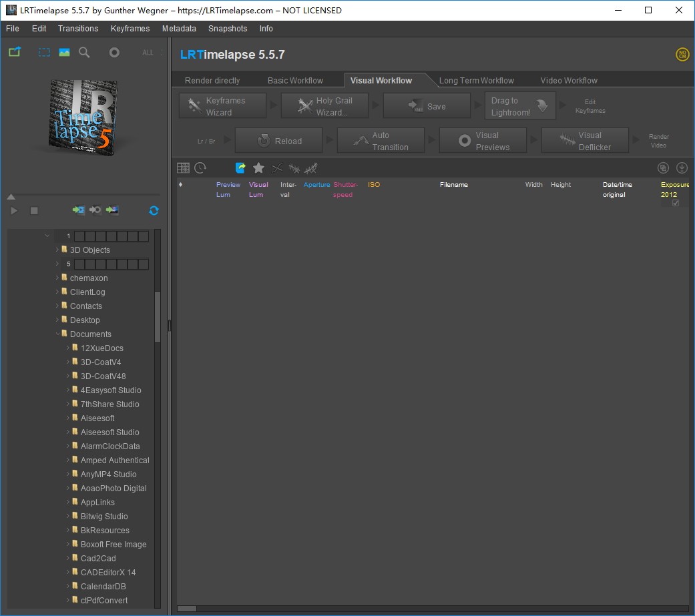
Task: Click the Save button
Action: tap(427, 106)
